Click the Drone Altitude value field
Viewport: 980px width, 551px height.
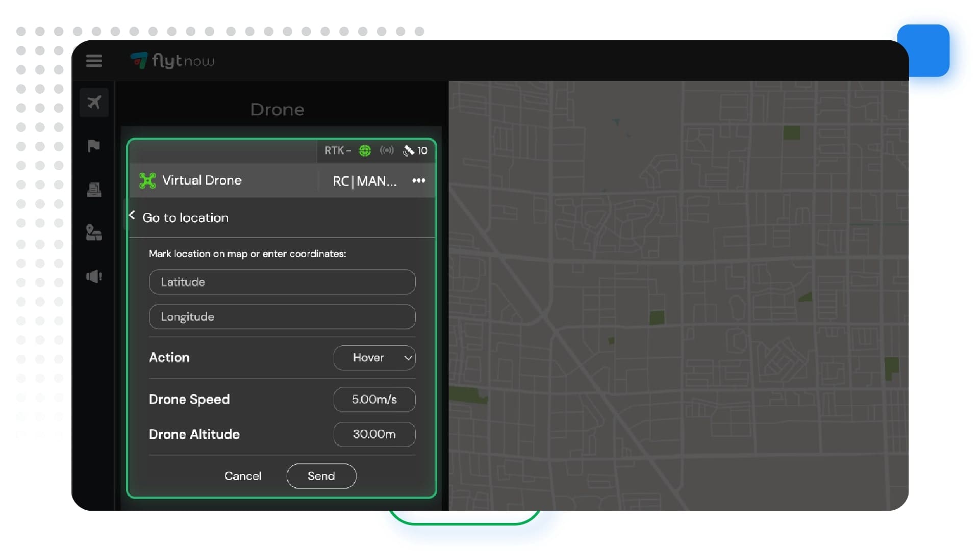tap(374, 434)
